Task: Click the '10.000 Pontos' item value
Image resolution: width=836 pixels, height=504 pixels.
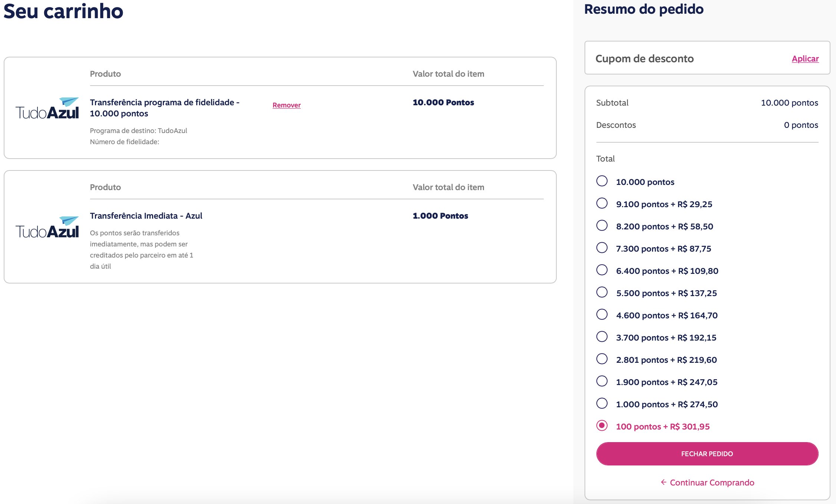Action: click(443, 103)
